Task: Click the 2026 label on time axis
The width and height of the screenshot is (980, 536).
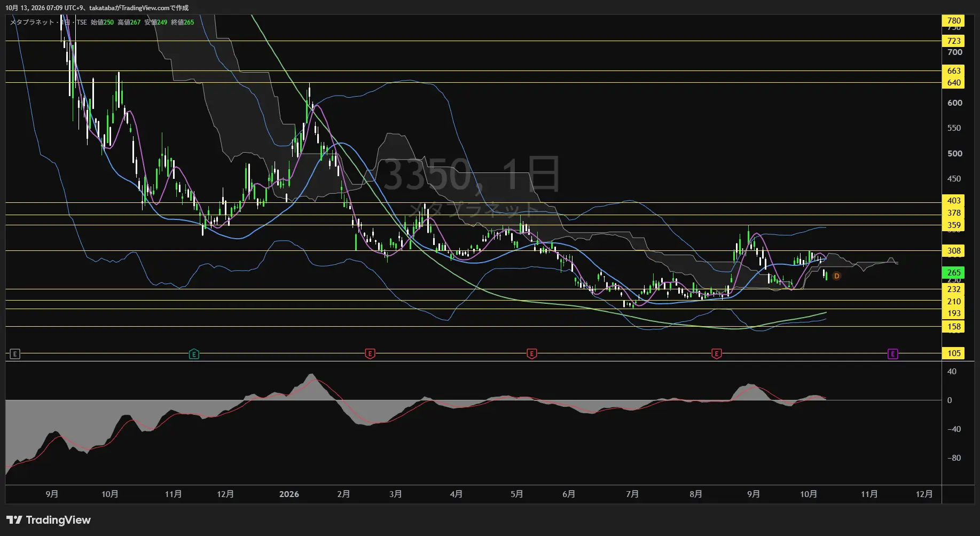Action: (x=289, y=494)
